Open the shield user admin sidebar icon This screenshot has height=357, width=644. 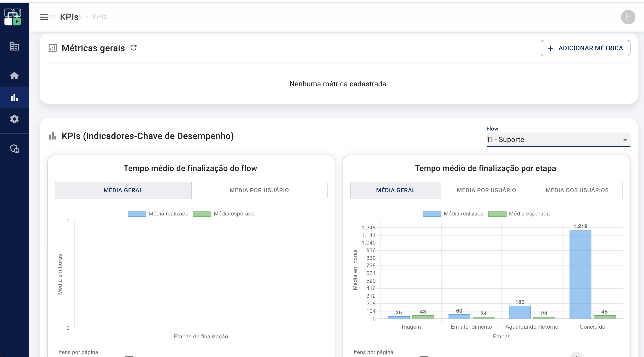[14, 149]
